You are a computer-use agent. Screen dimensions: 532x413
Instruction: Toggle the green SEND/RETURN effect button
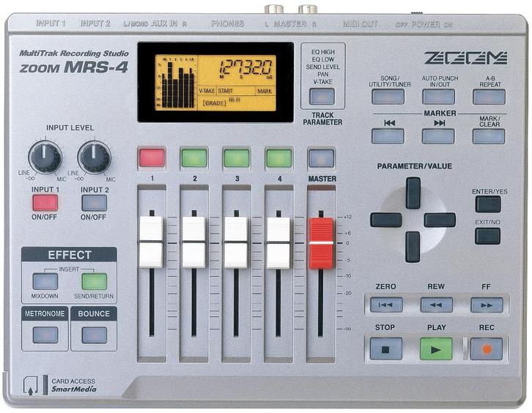point(95,282)
